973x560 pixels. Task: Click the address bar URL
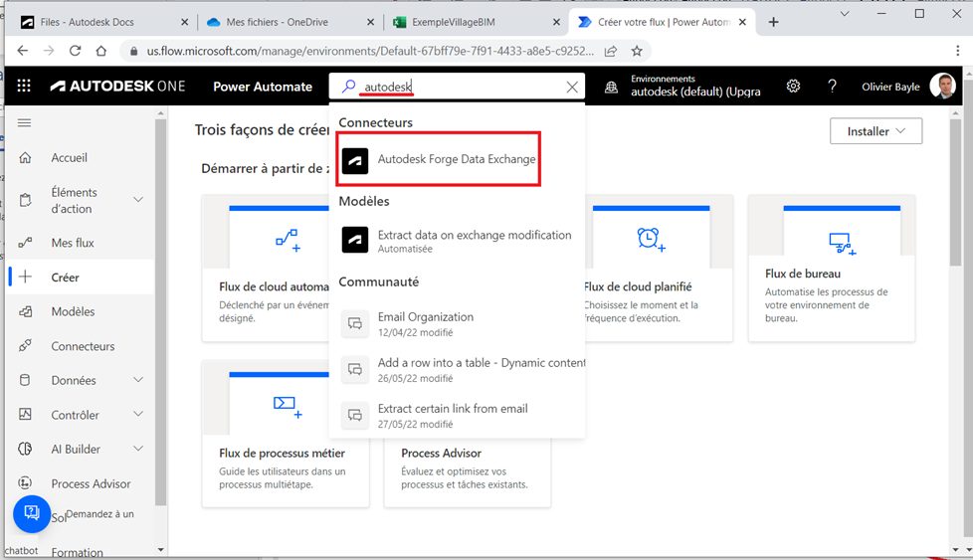click(370, 51)
